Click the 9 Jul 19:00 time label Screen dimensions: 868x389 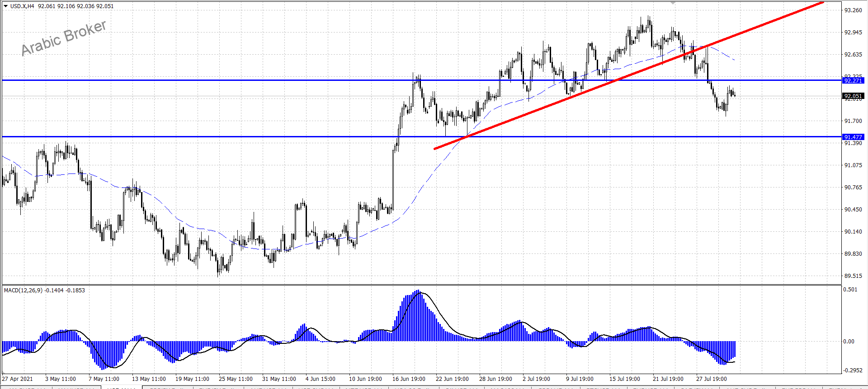580,379
